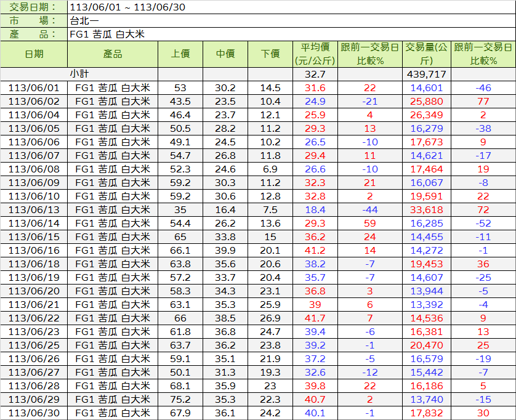Click the subtotal average price 32.7 cell
This screenshot has width=516, height=420.
[x=315, y=74]
